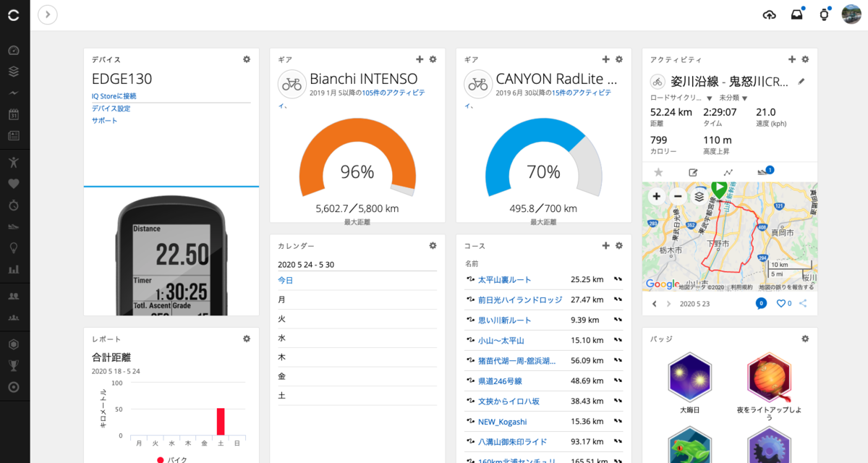868x463 pixels.
Task: Expand the sidebar with the arrow button
Action: coord(48,14)
